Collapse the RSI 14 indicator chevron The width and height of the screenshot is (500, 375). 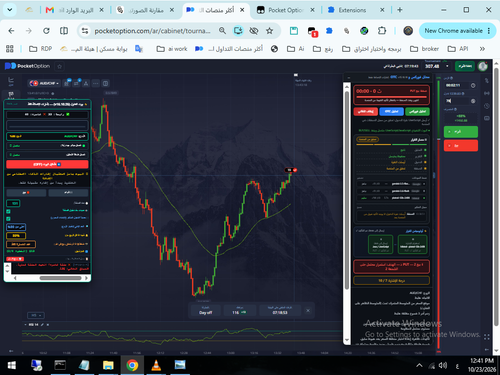click(26, 325)
